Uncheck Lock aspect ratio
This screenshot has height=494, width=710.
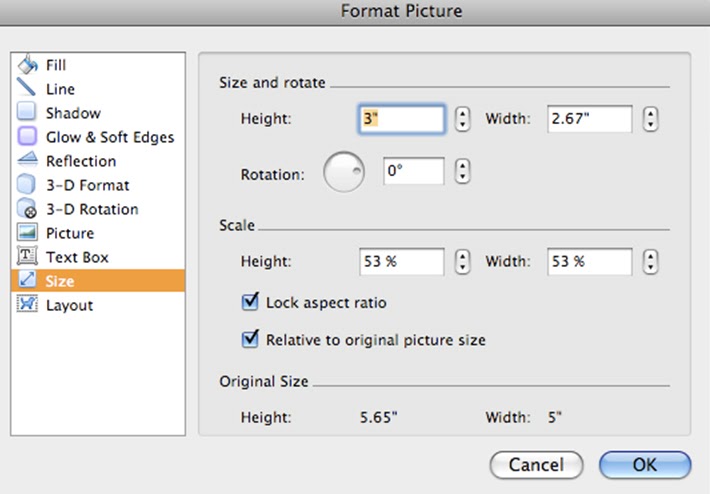pos(250,302)
